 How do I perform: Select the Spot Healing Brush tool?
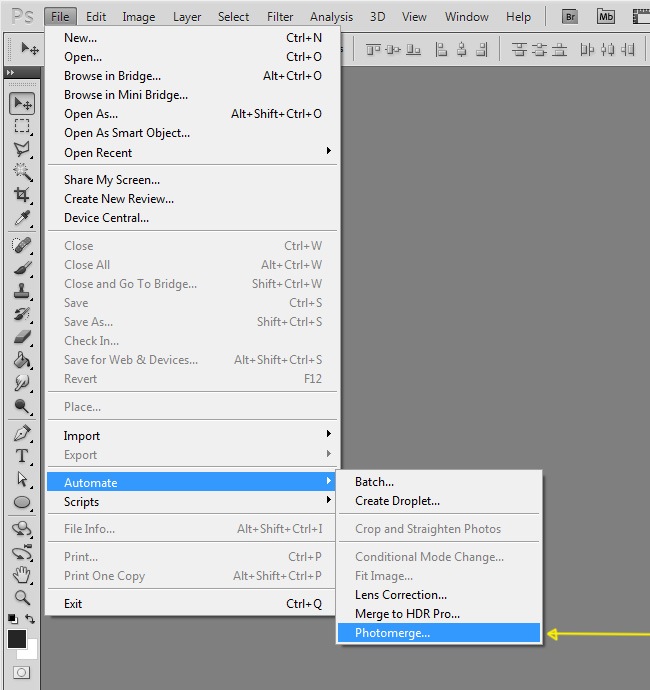22,245
